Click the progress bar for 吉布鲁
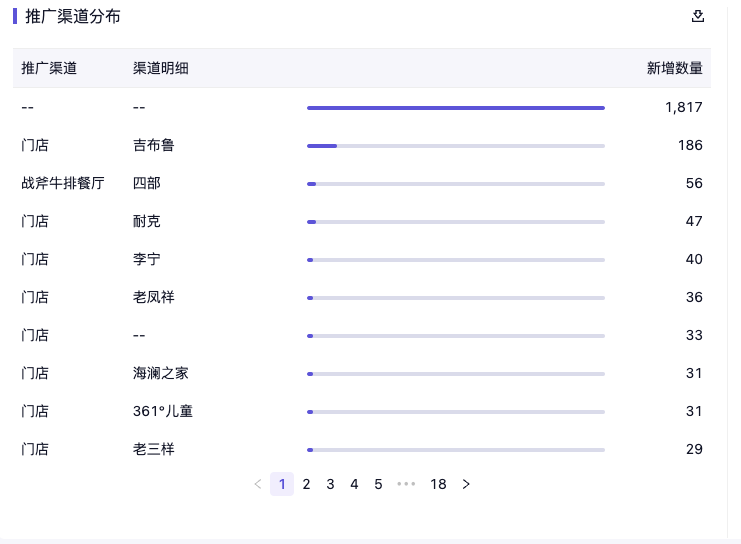 [455, 146]
